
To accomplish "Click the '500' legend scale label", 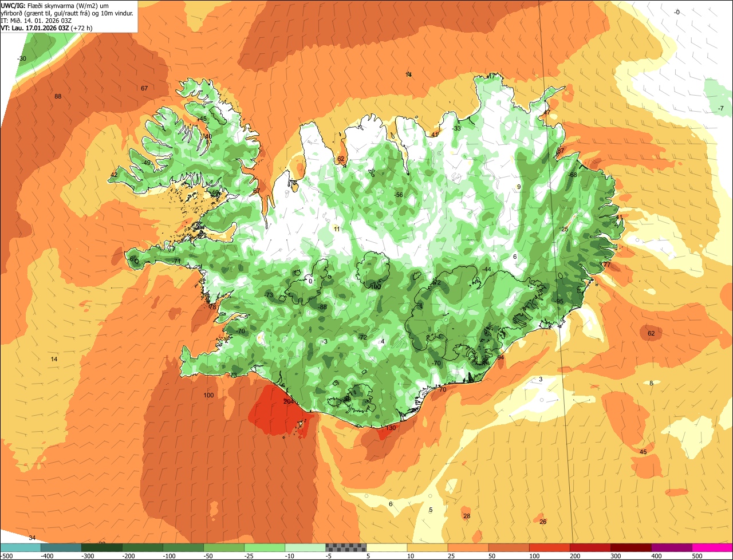I will pos(697,555).
